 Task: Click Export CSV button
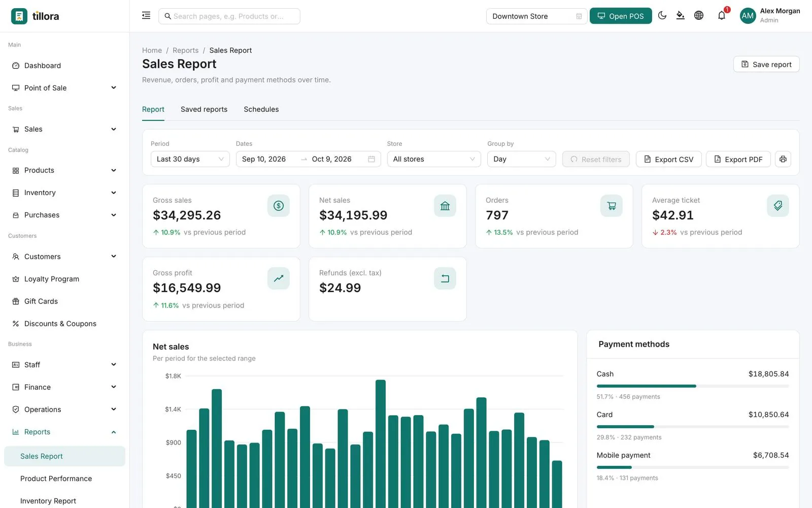tap(668, 159)
